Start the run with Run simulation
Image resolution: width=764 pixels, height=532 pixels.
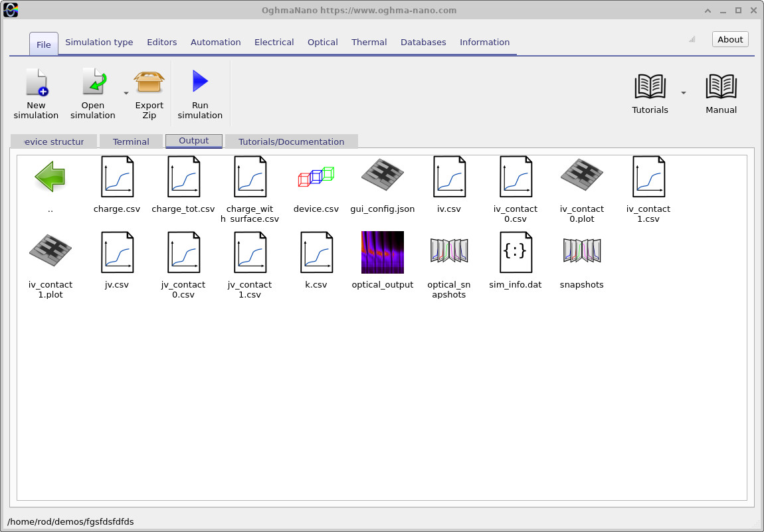(200, 81)
